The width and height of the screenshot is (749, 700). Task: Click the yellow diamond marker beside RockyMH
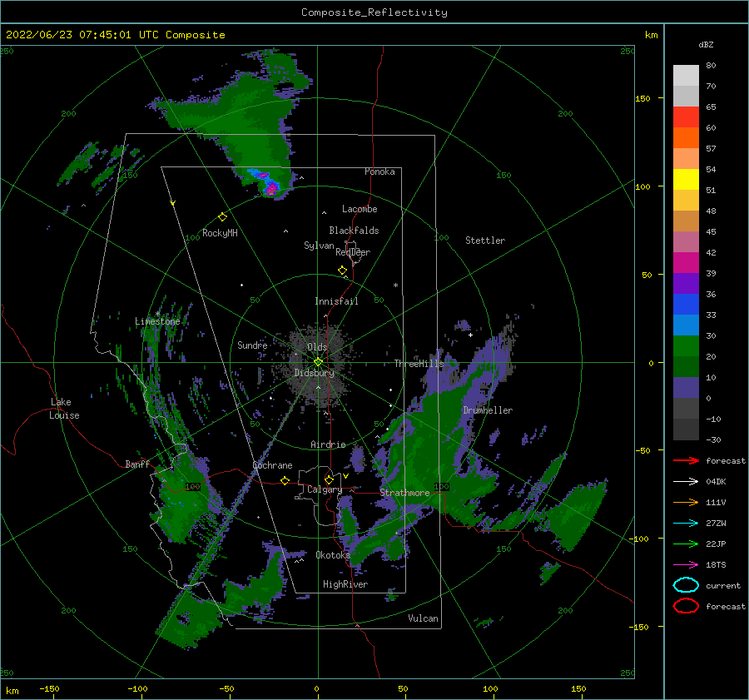tap(222, 217)
